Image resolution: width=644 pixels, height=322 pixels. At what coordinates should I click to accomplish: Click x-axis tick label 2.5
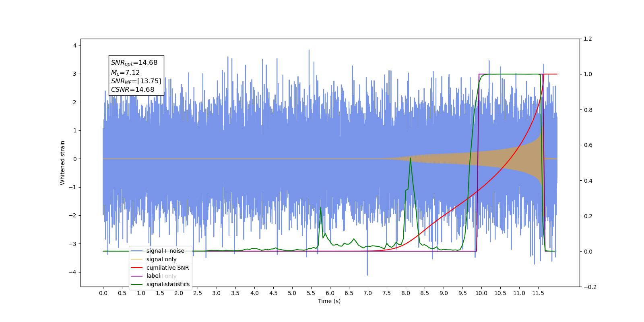[x=198, y=293]
